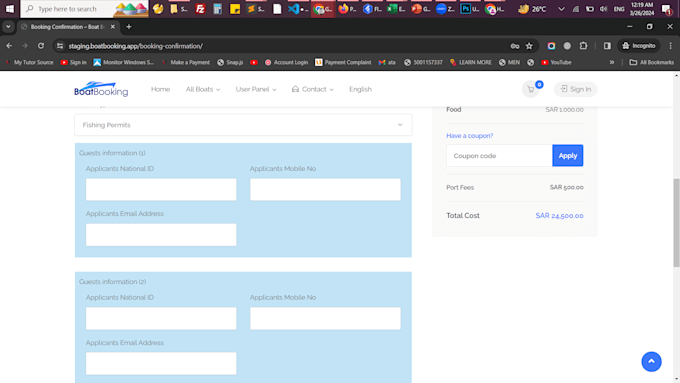Screen dimensions: 680x383
Task: Toggle the browser side panel icon
Action: (607, 46)
